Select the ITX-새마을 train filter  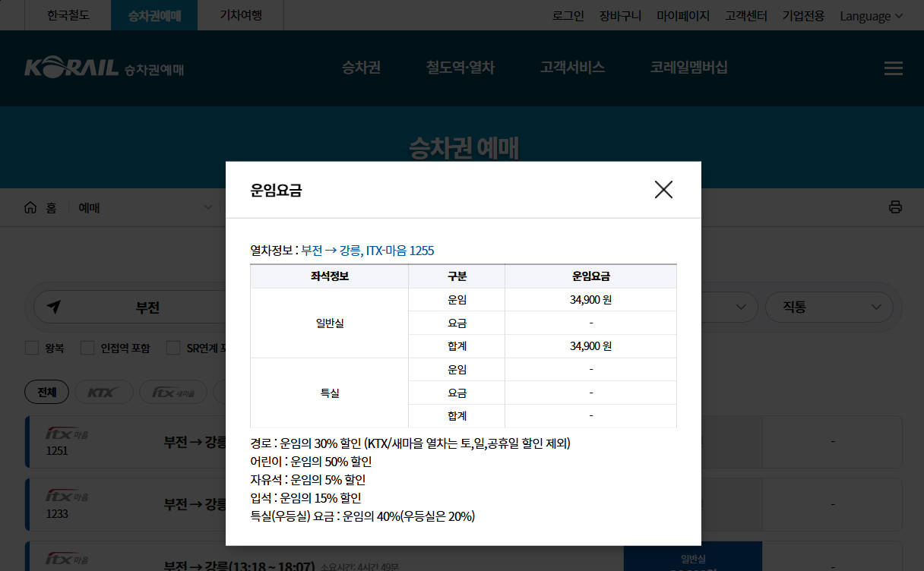click(x=173, y=393)
